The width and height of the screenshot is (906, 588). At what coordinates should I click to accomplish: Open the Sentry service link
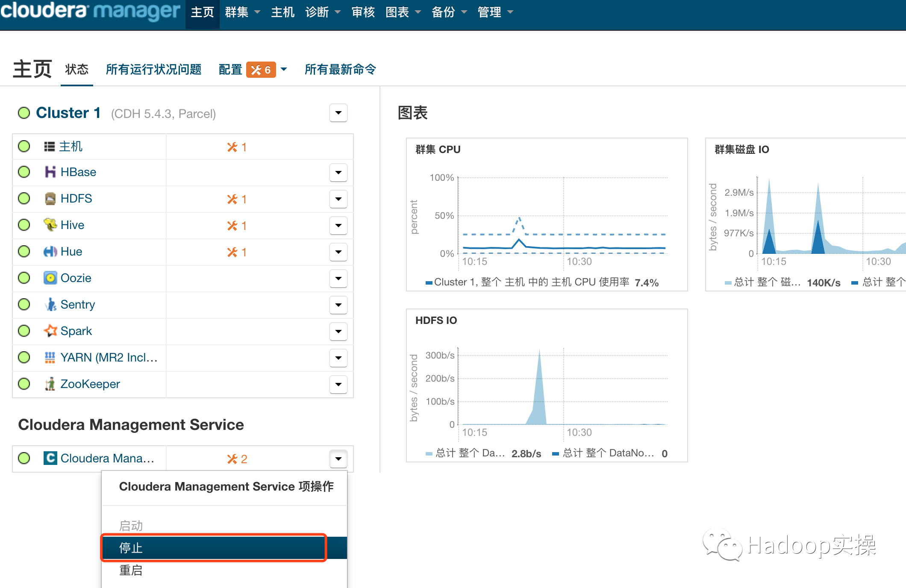[78, 305]
